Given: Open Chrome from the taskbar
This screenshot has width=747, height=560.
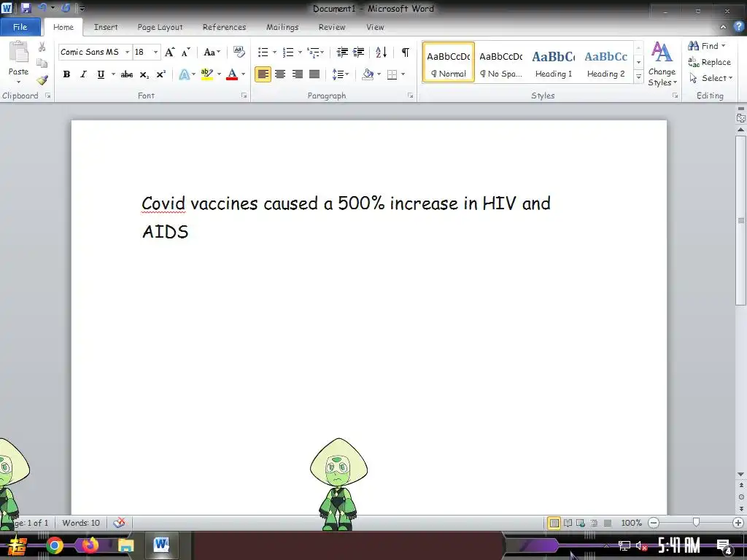Looking at the screenshot, I should [x=55, y=545].
